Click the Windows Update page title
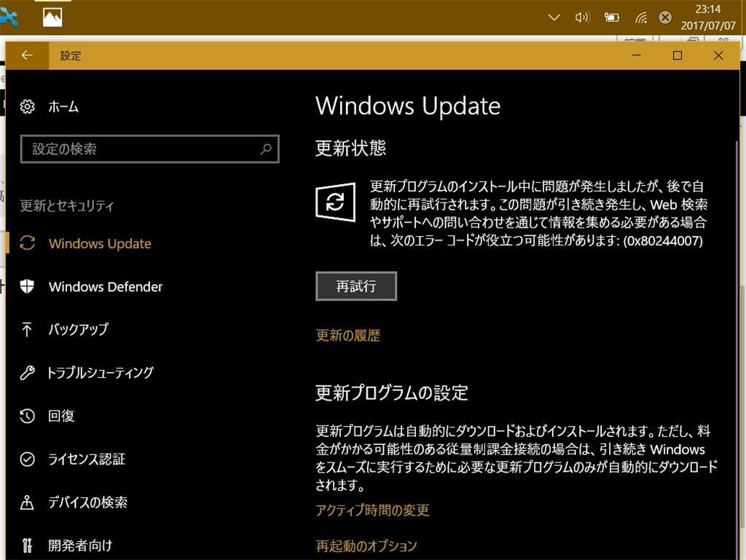746x560 pixels. point(408,106)
